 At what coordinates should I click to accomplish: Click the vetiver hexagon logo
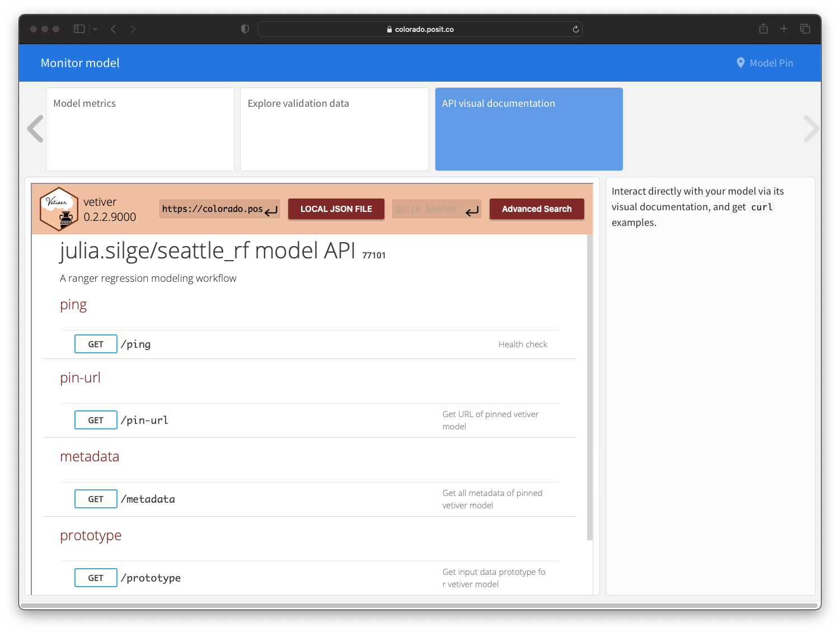[59, 209]
